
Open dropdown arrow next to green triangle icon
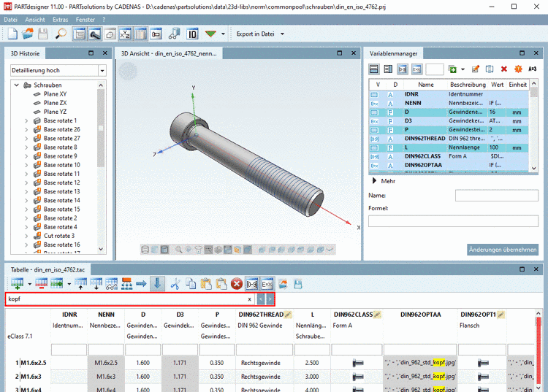[223, 34]
